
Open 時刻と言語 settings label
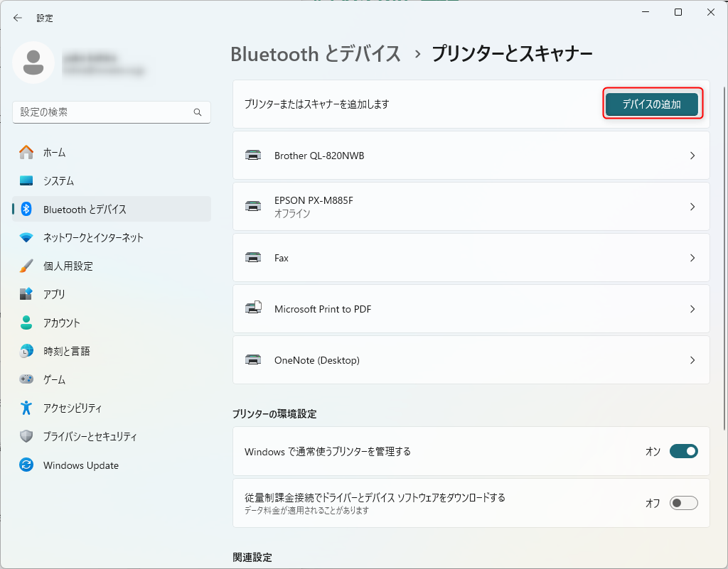pos(66,351)
